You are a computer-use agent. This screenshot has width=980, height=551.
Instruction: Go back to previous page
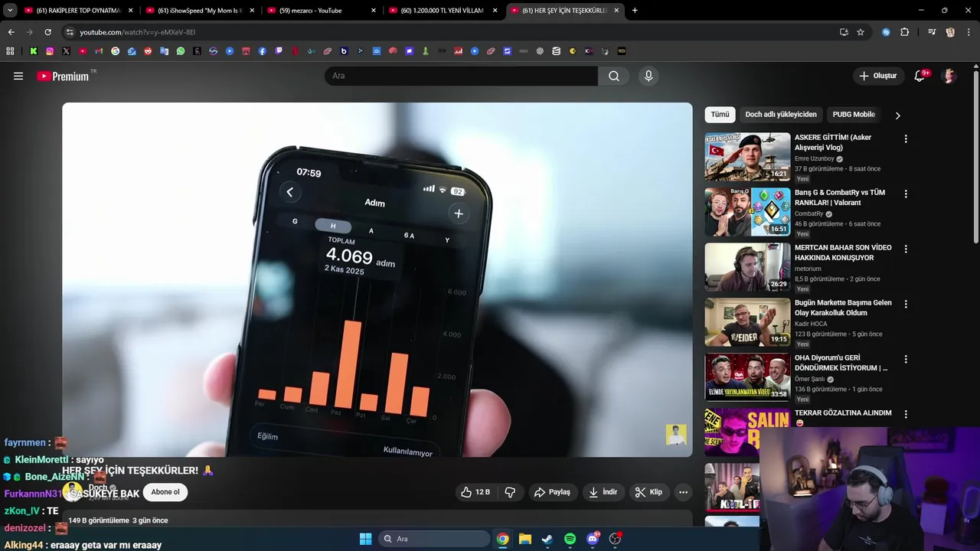[11, 32]
